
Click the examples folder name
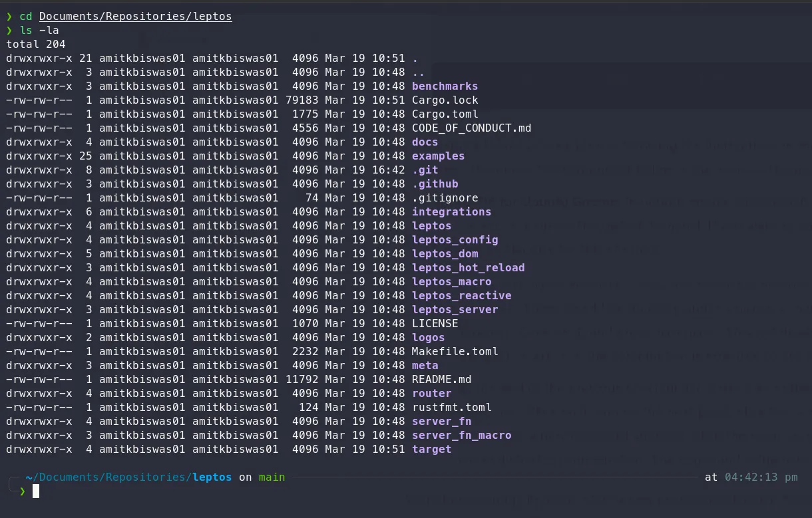pos(437,156)
